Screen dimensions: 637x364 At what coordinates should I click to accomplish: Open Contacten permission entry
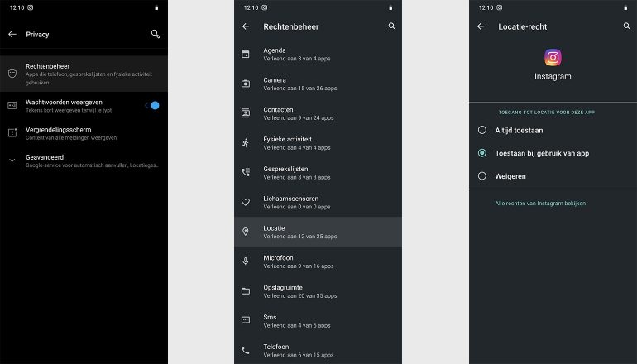click(318, 113)
